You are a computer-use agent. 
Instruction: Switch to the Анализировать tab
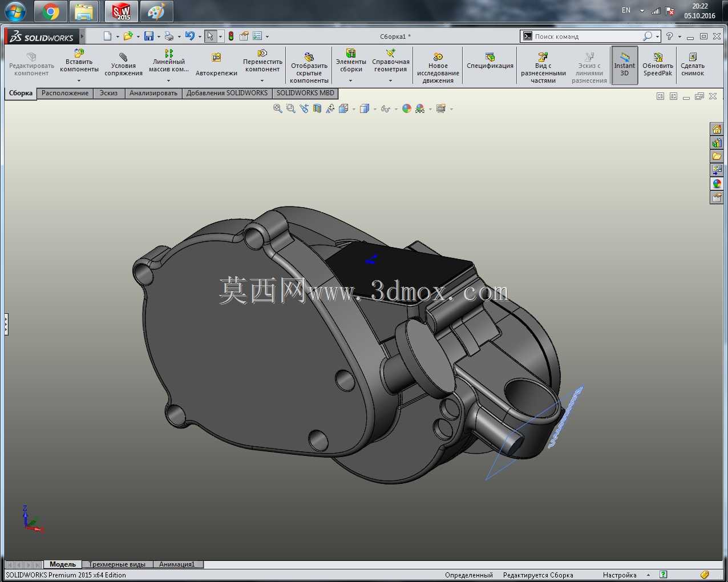[x=153, y=93]
